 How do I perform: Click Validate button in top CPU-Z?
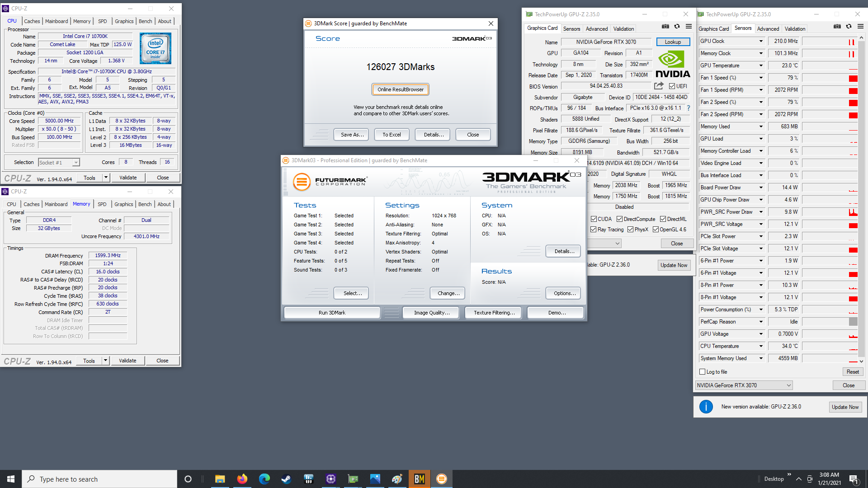(x=128, y=178)
